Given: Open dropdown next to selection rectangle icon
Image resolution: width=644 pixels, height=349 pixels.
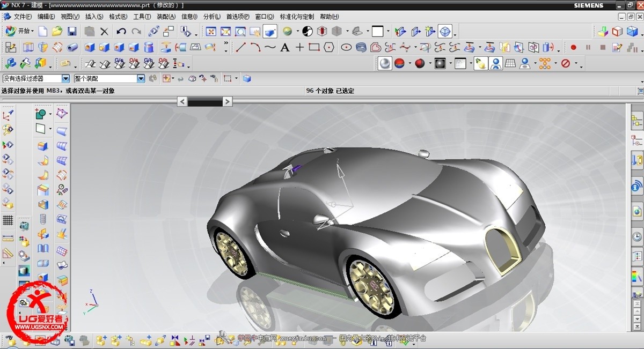Looking at the screenshot, I should [236, 79].
